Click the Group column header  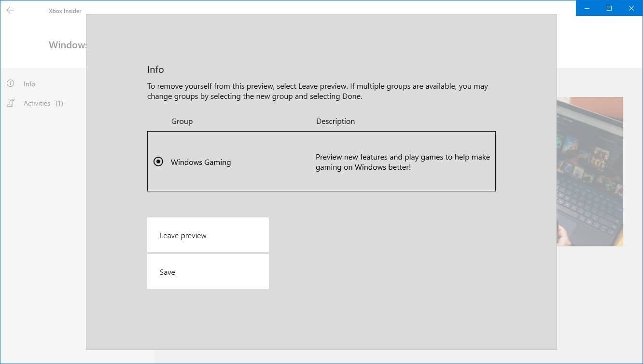click(x=182, y=121)
